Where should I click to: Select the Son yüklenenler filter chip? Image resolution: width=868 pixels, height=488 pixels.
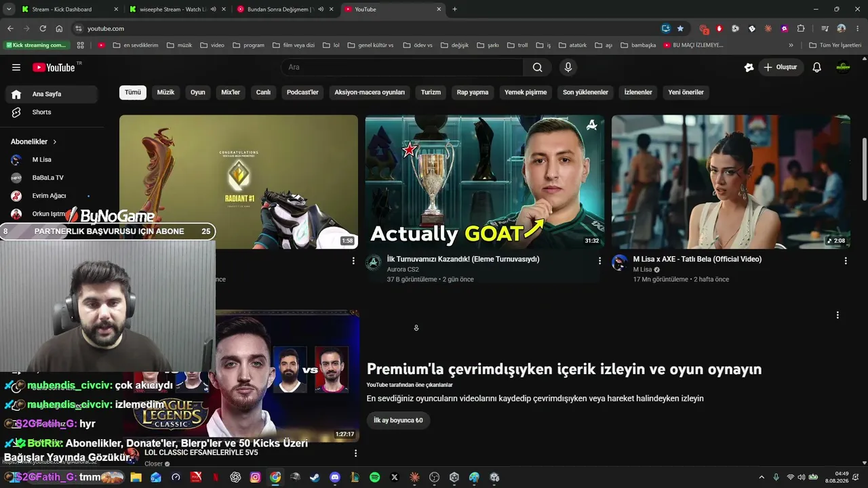click(585, 92)
